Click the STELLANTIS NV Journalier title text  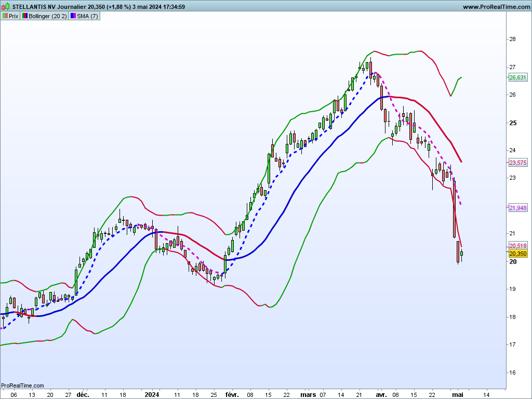(x=48, y=7)
